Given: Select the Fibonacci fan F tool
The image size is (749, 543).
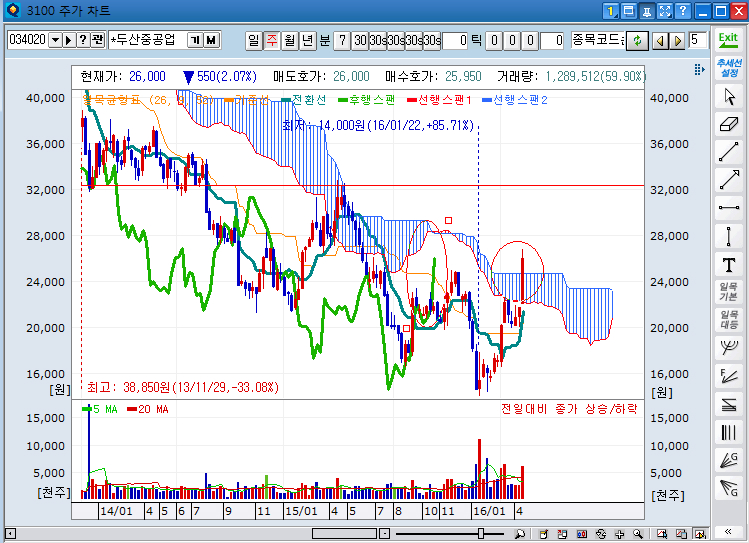Looking at the screenshot, I should [728, 377].
